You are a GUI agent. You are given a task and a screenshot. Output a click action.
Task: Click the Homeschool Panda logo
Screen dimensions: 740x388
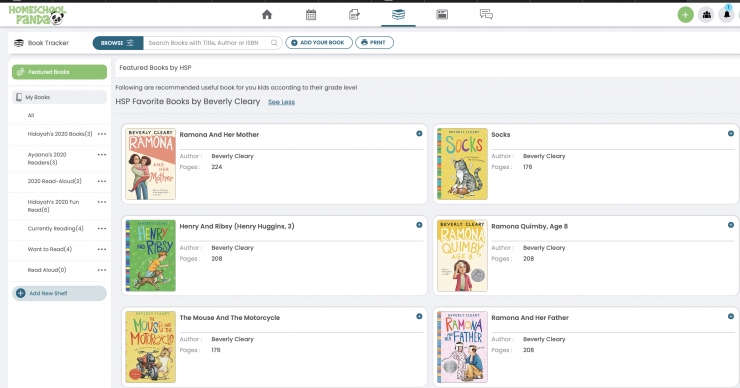click(37, 15)
